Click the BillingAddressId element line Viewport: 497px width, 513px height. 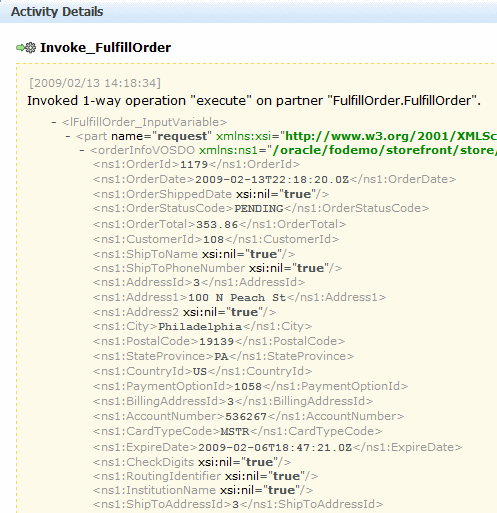pos(233,401)
